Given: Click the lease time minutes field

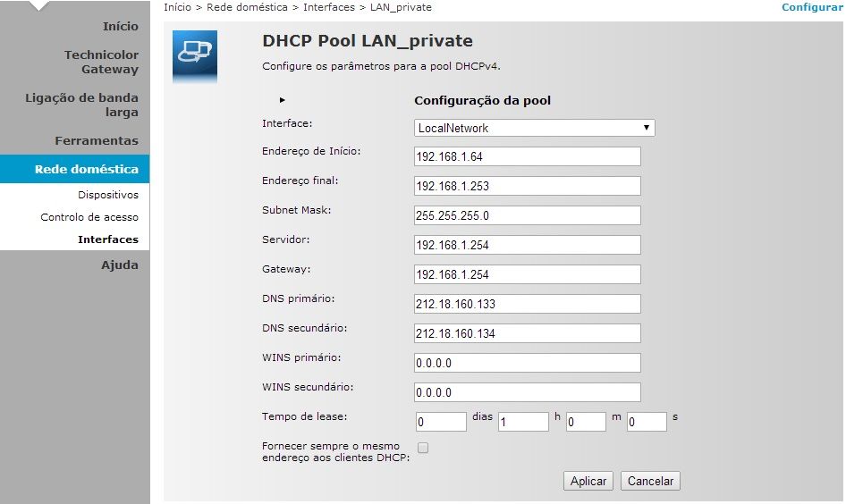Looking at the screenshot, I should [x=586, y=422].
